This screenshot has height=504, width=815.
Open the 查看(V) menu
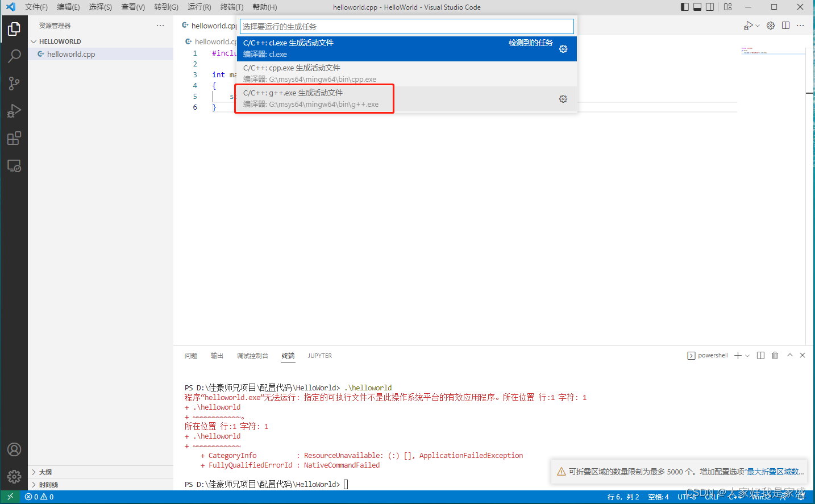coord(133,7)
